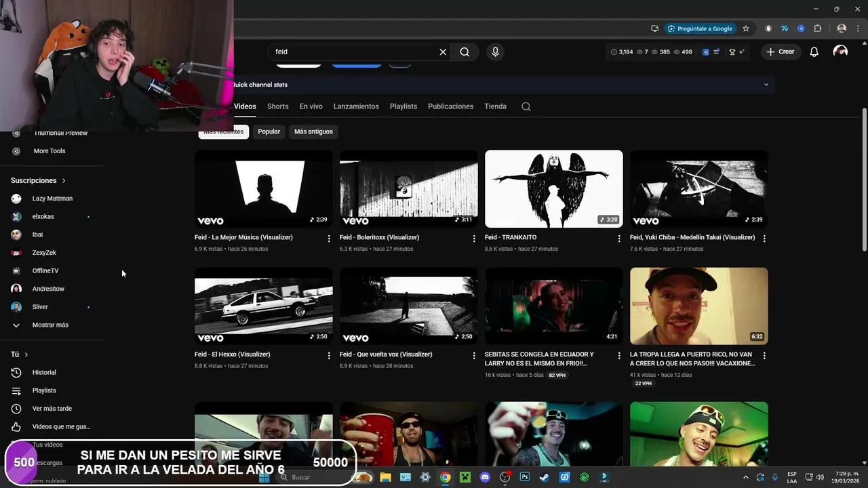Open Discord from the taskbar
Image resolution: width=868 pixels, height=488 pixels.
(484, 477)
